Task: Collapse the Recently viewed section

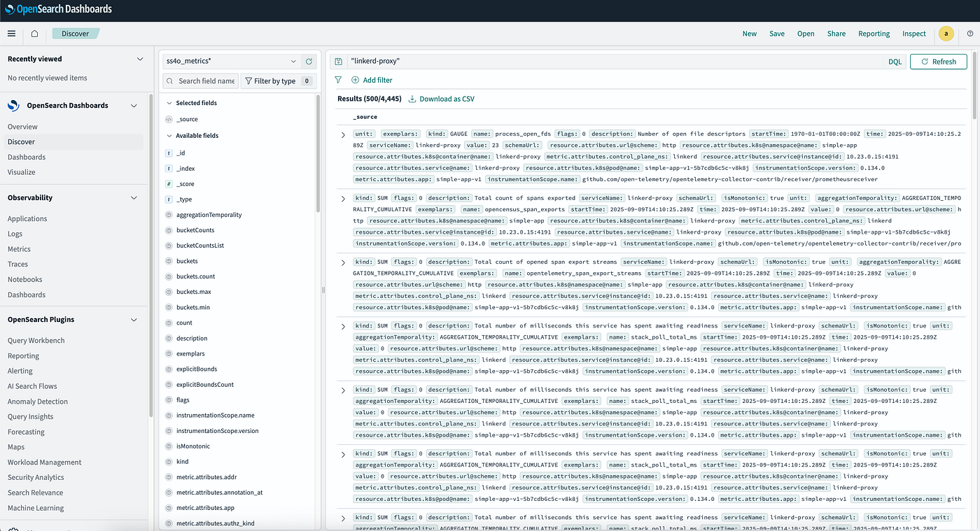Action: 140,59
